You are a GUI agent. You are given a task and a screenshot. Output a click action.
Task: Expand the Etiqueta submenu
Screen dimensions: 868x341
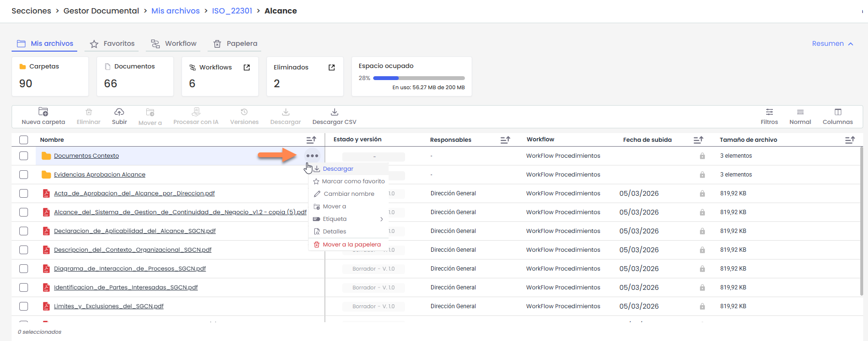(x=381, y=219)
